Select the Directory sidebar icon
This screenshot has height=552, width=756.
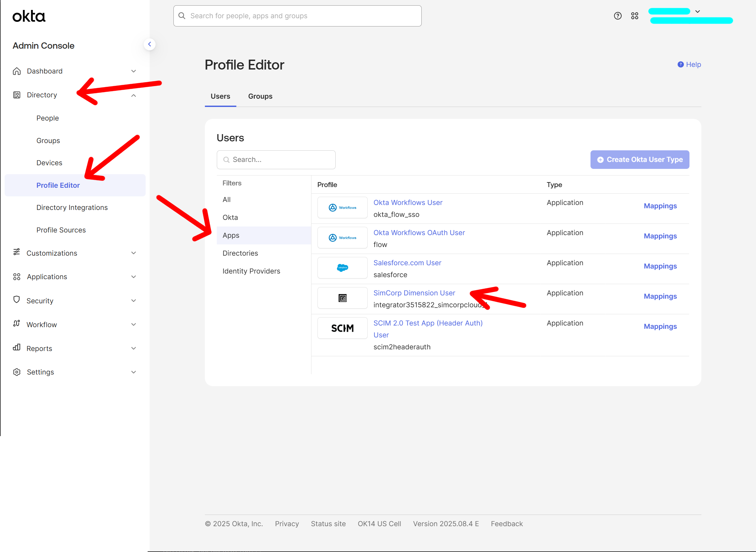(x=17, y=95)
